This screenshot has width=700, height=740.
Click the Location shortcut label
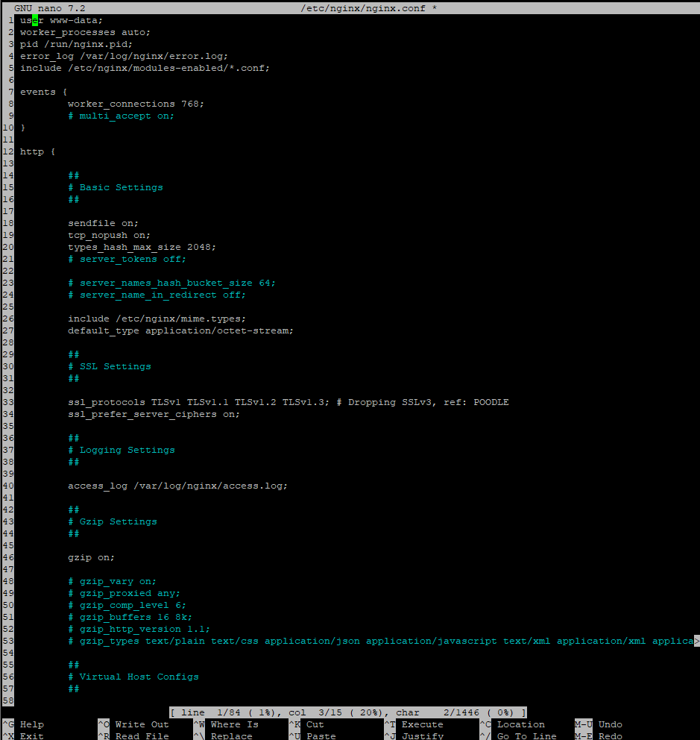pos(520,724)
